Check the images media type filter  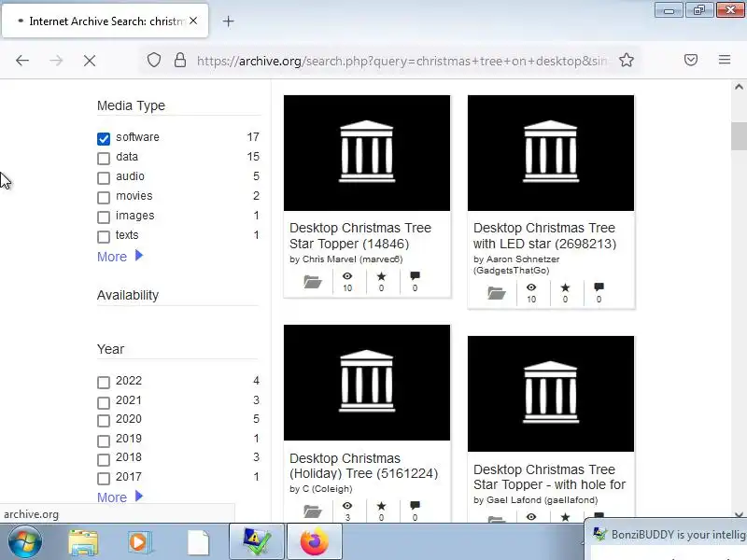pos(104,217)
